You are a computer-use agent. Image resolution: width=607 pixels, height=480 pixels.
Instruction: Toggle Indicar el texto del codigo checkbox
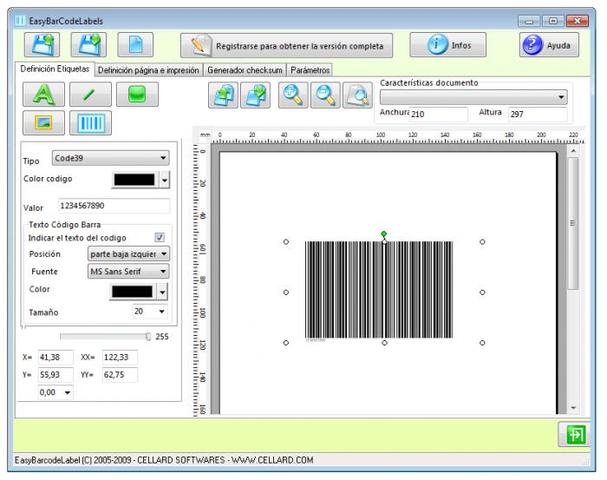[x=159, y=237]
